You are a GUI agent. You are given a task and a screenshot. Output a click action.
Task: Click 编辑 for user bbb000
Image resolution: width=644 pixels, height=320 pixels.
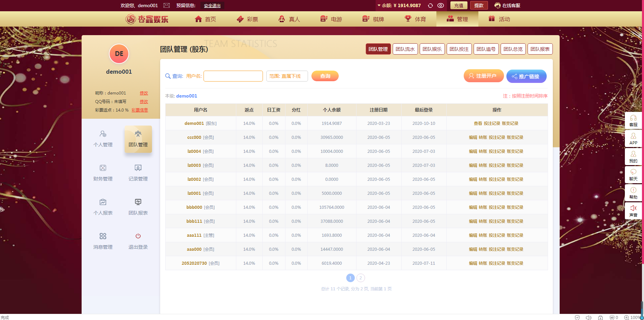473,207
